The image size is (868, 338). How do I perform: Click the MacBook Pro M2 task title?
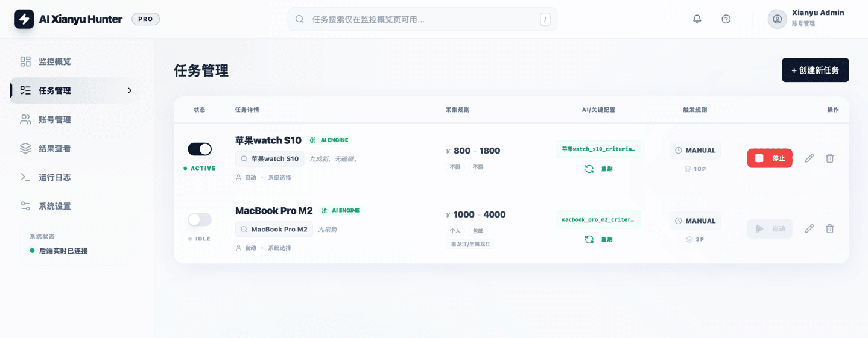tap(274, 211)
